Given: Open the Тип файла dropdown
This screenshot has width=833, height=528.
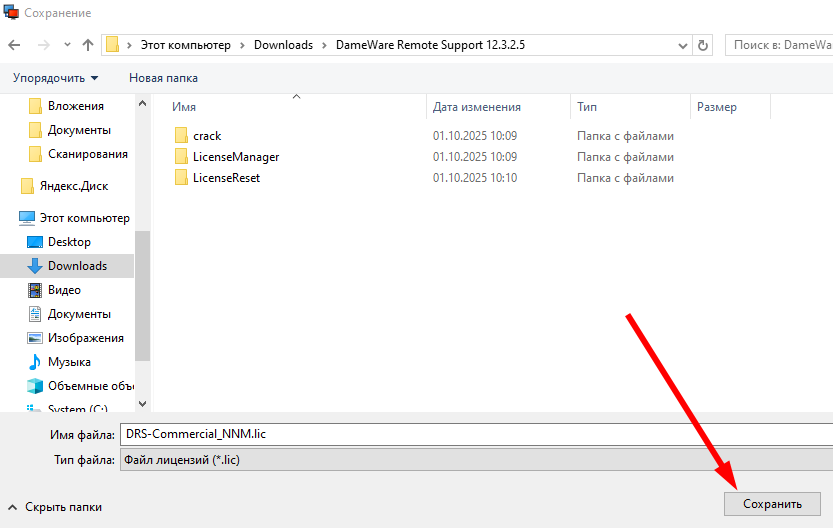Looking at the screenshot, I should [x=477, y=460].
